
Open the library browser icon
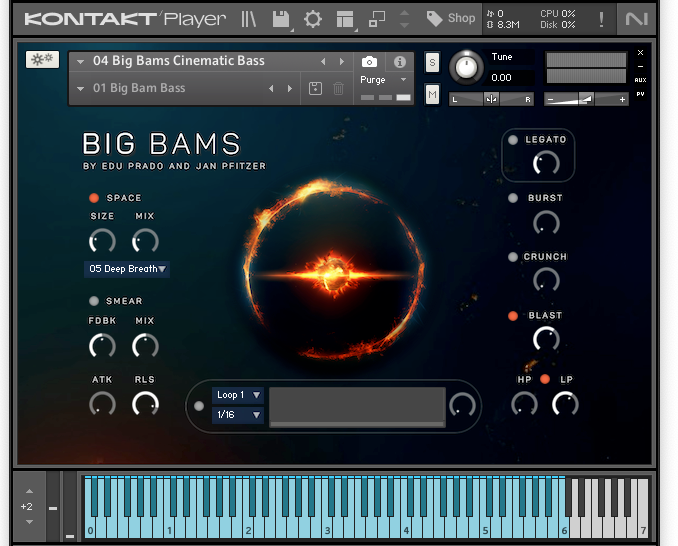(249, 18)
